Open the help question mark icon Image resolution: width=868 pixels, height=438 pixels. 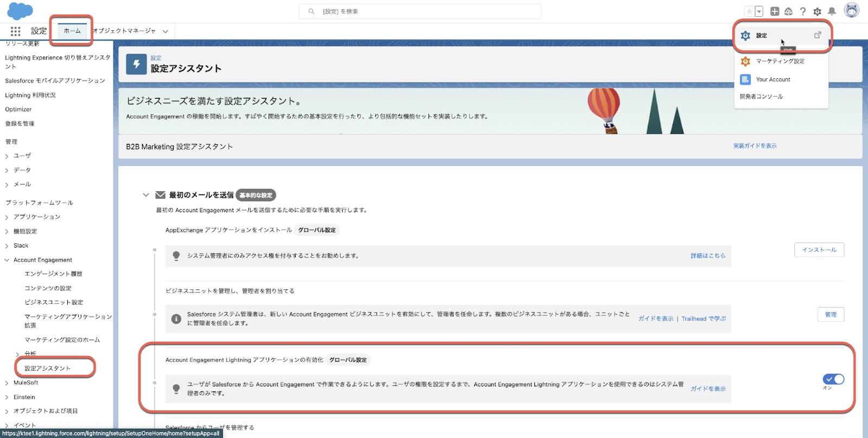[803, 11]
